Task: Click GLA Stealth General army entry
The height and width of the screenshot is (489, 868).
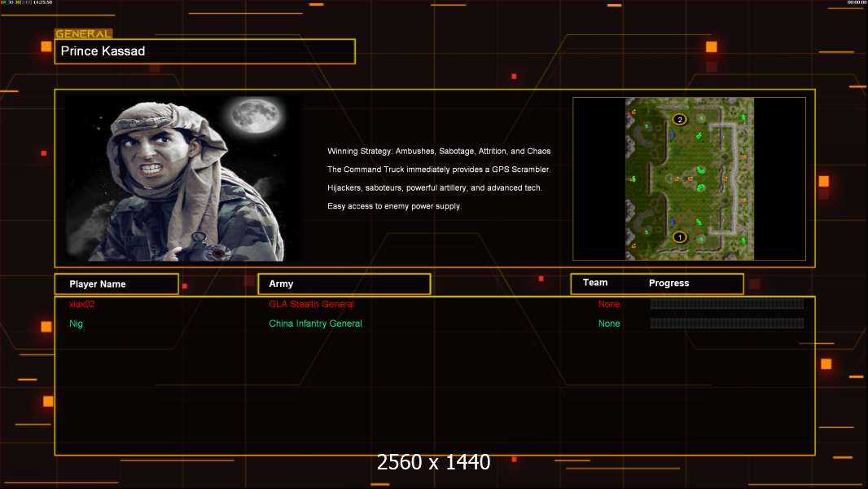Action: pyautogui.click(x=311, y=304)
